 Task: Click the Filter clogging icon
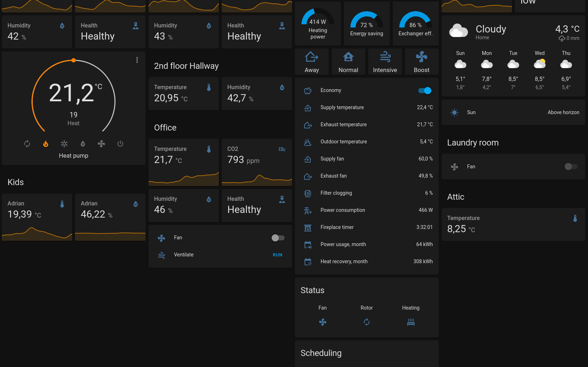(308, 193)
